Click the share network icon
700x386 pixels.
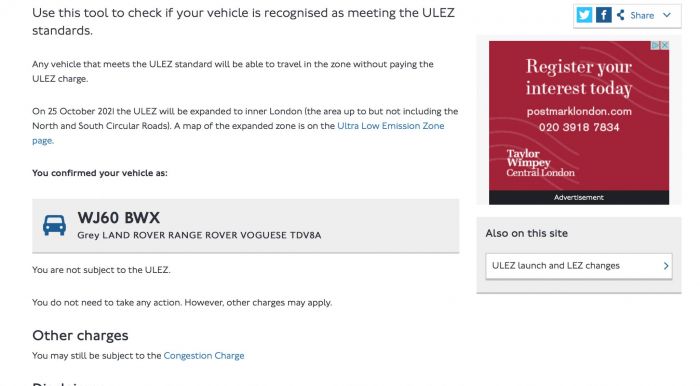(x=621, y=15)
